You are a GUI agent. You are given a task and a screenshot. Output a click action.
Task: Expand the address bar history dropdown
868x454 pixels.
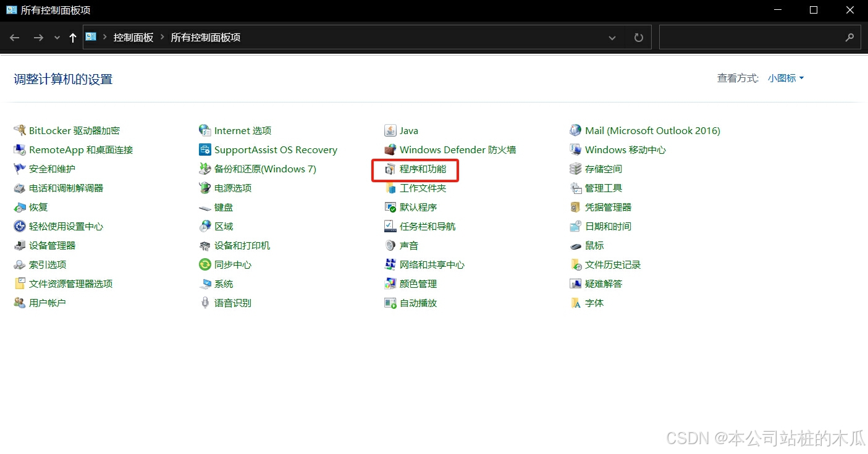[x=612, y=38]
